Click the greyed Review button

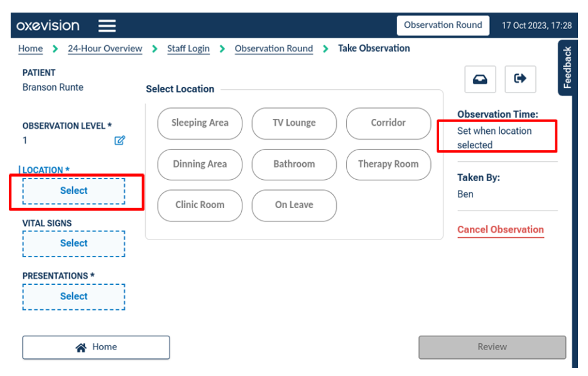tap(492, 347)
